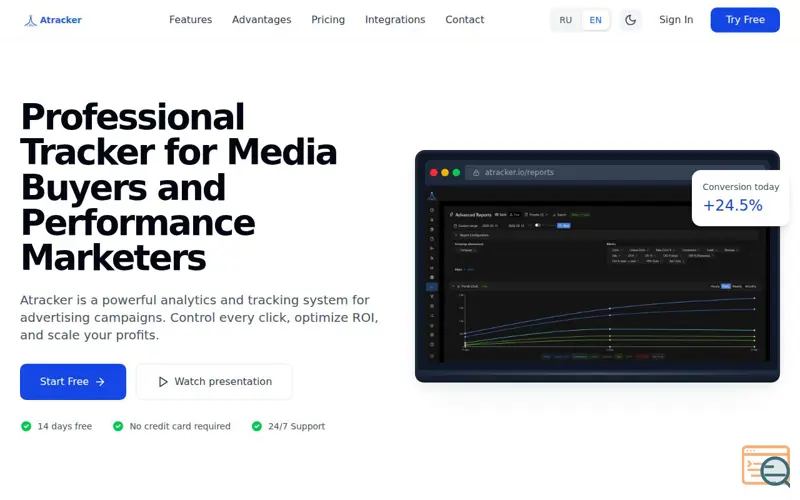Open the Integrations nav link
Image resolution: width=800 pixels, height=500 pixels.
[395, 19]
